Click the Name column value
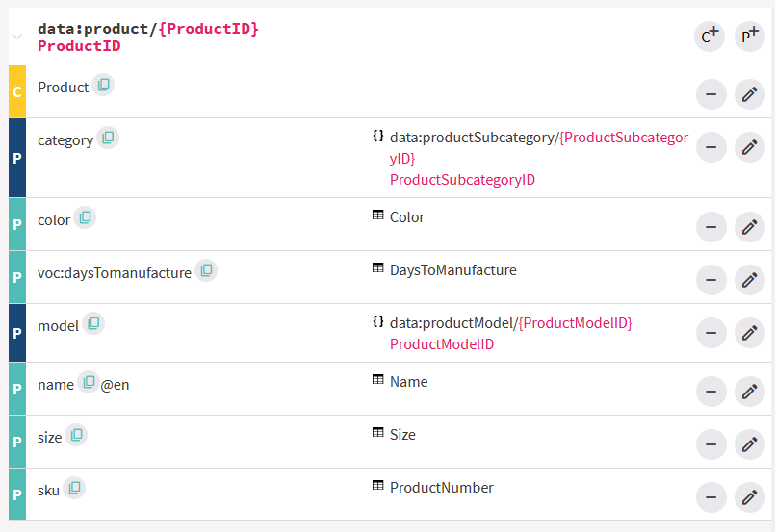 pos(408,382)
